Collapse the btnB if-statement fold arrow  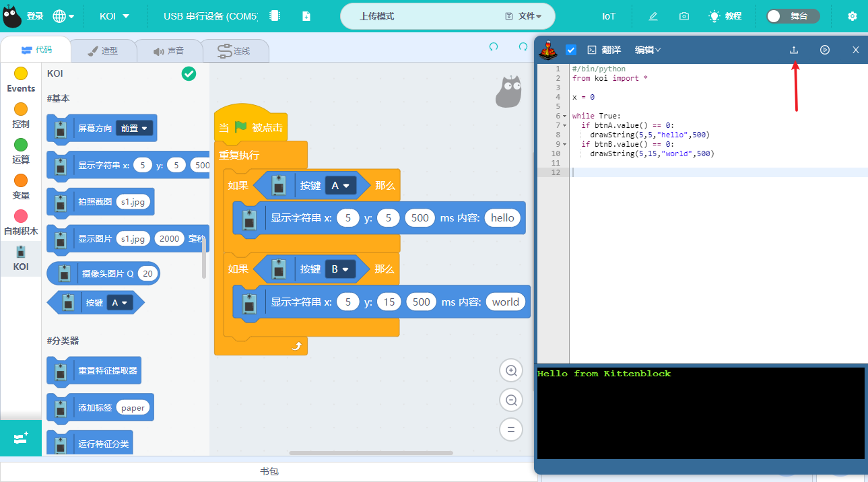(565, 145)
